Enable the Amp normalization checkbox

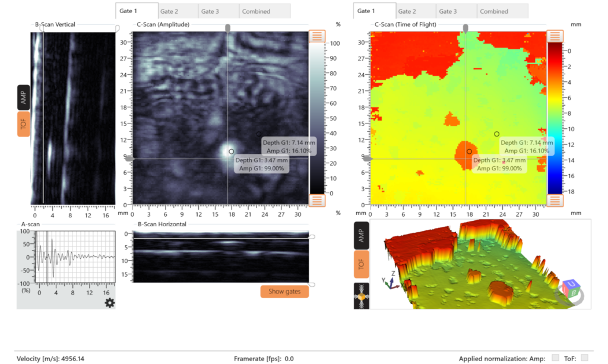555,357
